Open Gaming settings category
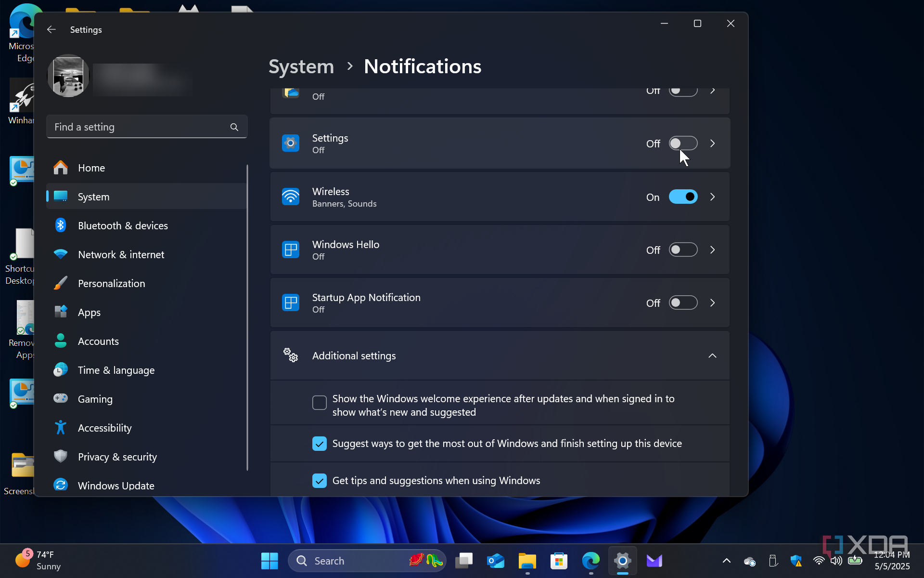 [x=146, y=399]
